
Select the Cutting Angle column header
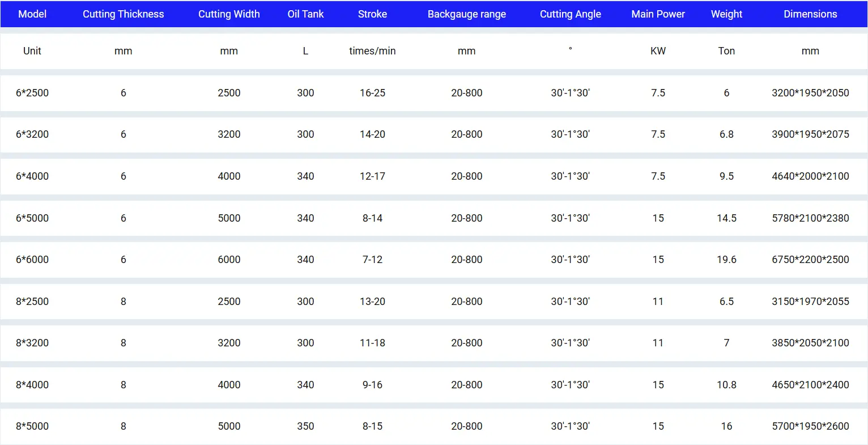(570, 14)
